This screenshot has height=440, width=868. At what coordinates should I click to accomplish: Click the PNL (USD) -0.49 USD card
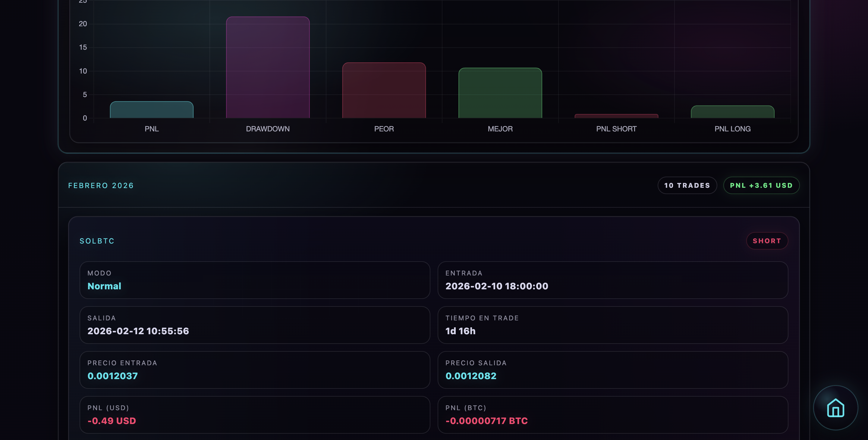pos(254,414)
